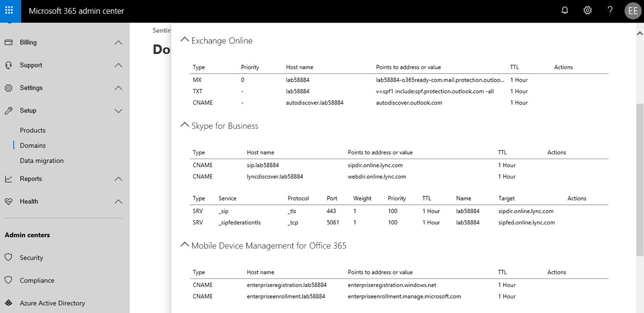
Task: Select Domains in the Setup menu
Action: tap(33, 145)
